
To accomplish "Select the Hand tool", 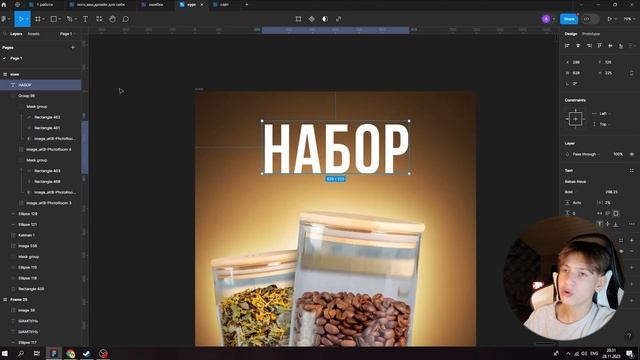I will pyautogui.click(x=112, y=19).
